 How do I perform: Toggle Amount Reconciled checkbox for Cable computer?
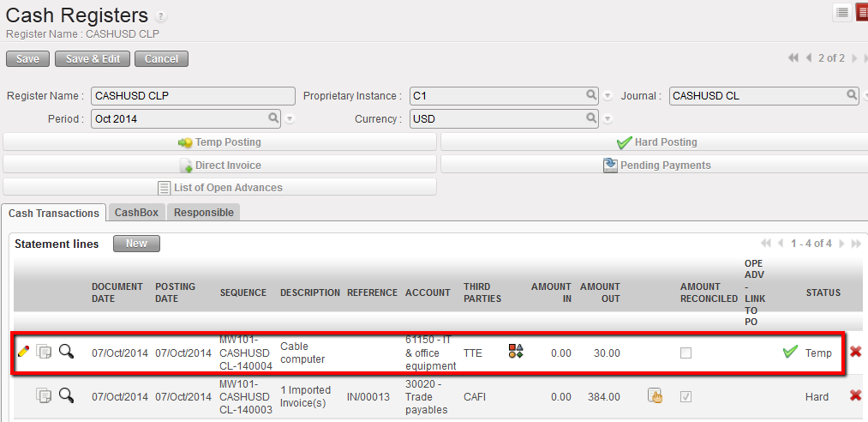685,353
